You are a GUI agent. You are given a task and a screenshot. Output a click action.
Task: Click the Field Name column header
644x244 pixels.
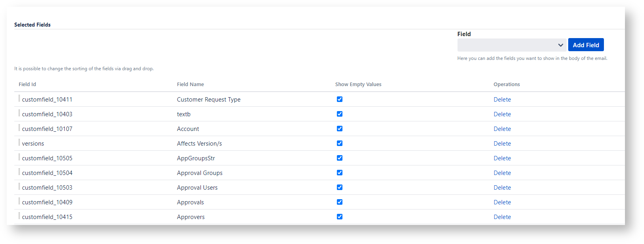[190, 85]
